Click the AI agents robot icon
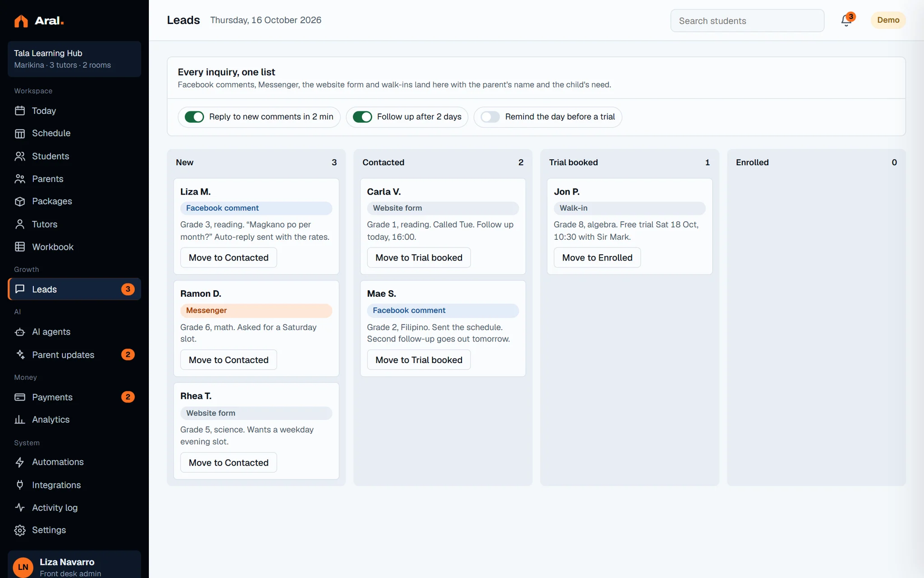The height and width of the screenshot is (578, 924). [20, 332]
